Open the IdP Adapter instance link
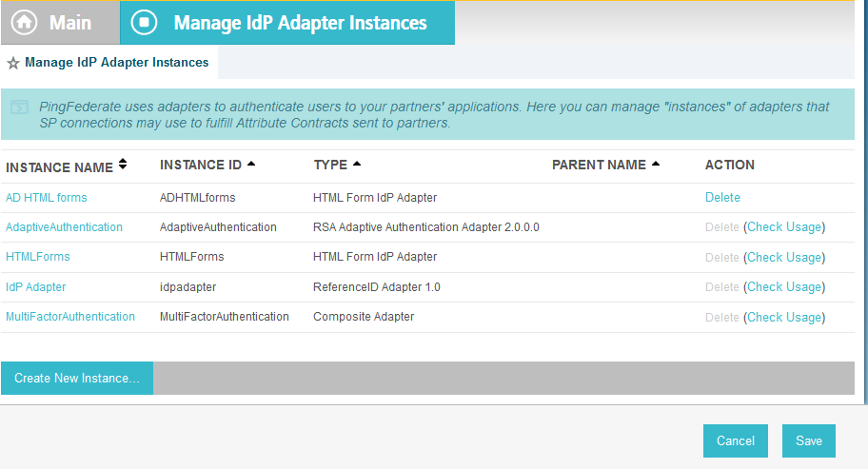 pos(36,287)
